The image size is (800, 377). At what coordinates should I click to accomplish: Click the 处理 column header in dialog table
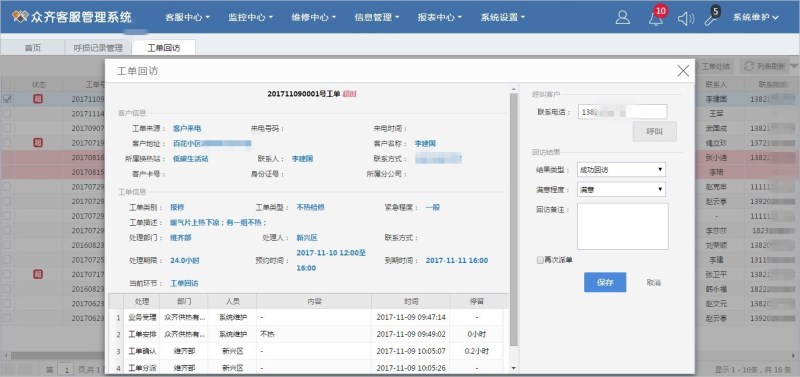coord(142,301)
